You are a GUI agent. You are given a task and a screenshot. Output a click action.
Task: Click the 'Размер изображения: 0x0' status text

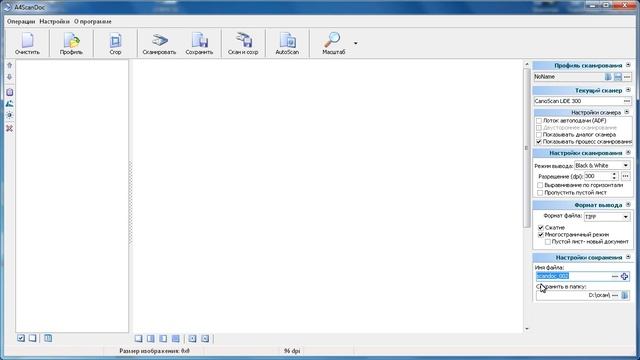(154, 351)
